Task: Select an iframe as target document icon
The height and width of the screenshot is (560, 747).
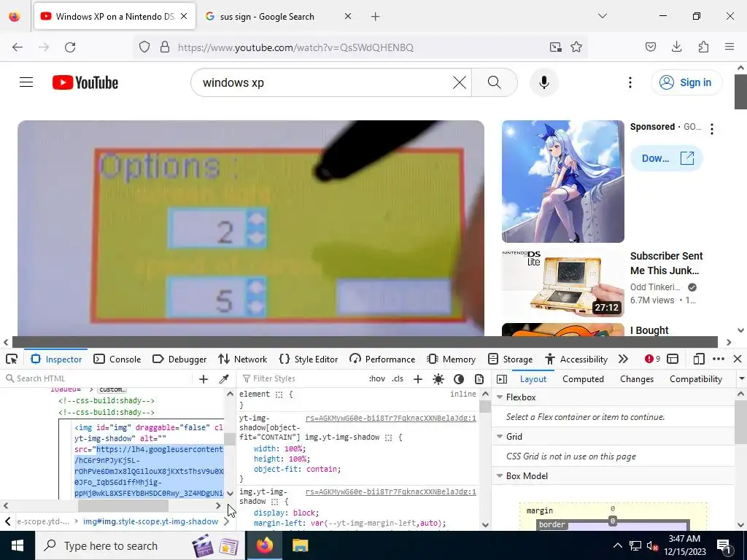Action: point(673,359)
